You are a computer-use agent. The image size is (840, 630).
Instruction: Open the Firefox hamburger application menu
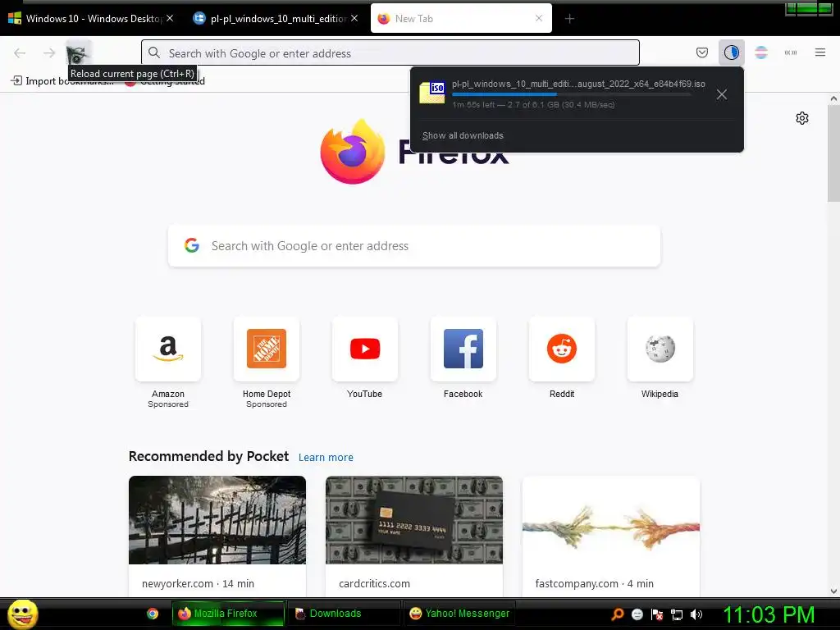pyautogui.click(x=819, y=52)
